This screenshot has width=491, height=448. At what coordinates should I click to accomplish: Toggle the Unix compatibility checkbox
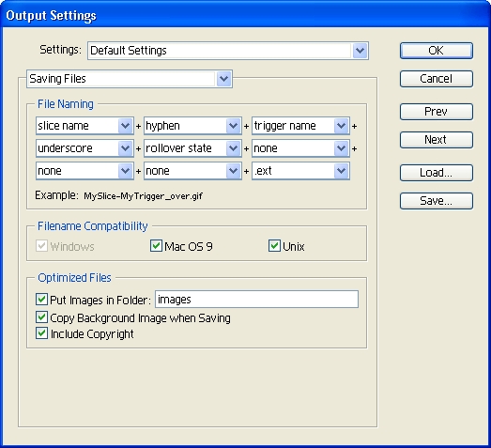point(274,246)
